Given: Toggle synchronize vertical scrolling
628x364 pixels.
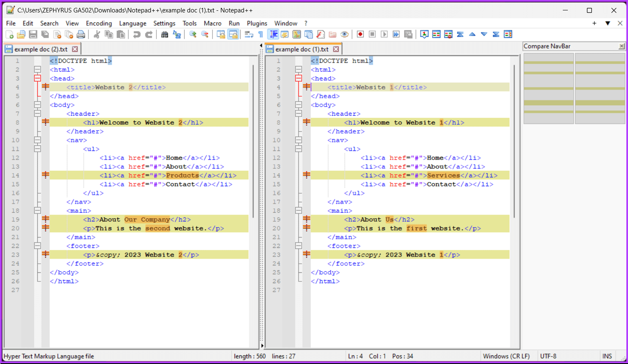Looking at the screenshot, I should point(221,34).
